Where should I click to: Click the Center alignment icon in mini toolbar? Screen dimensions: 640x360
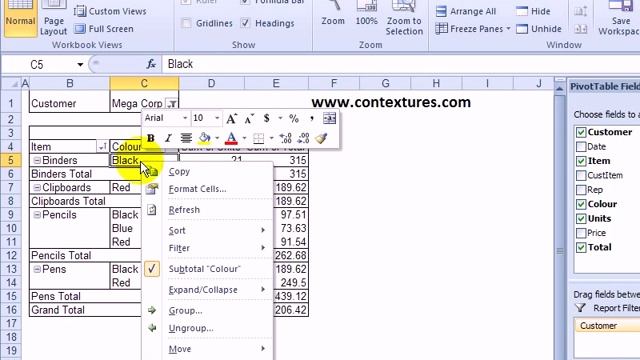click(x=186, y=138)
